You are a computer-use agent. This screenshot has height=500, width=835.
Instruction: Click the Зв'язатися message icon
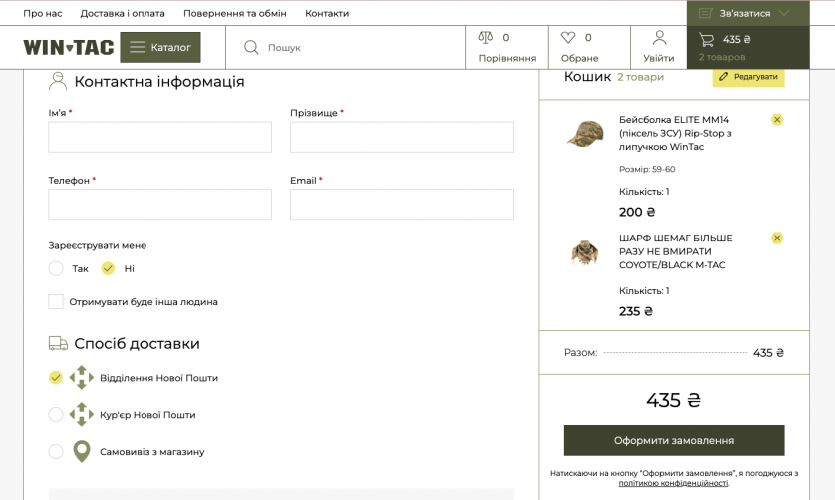706,13
